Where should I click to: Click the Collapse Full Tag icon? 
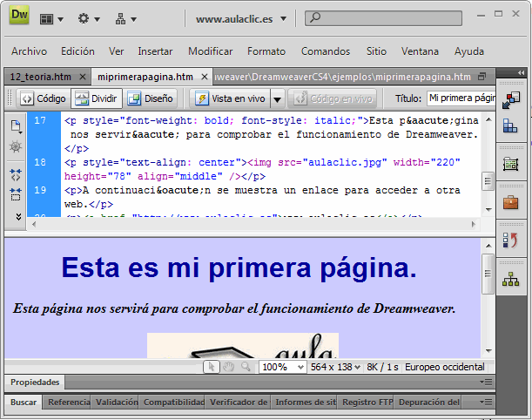coord(16,174)
